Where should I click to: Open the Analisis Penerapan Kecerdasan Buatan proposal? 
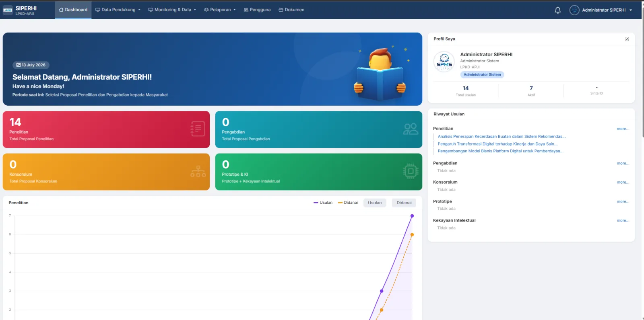pos(502,136)
